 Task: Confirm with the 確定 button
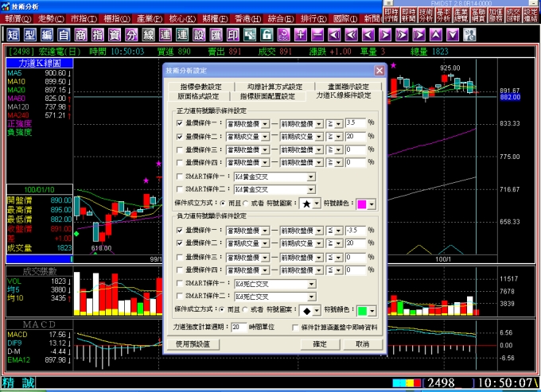pyautogui.click(x=320, y=343)
